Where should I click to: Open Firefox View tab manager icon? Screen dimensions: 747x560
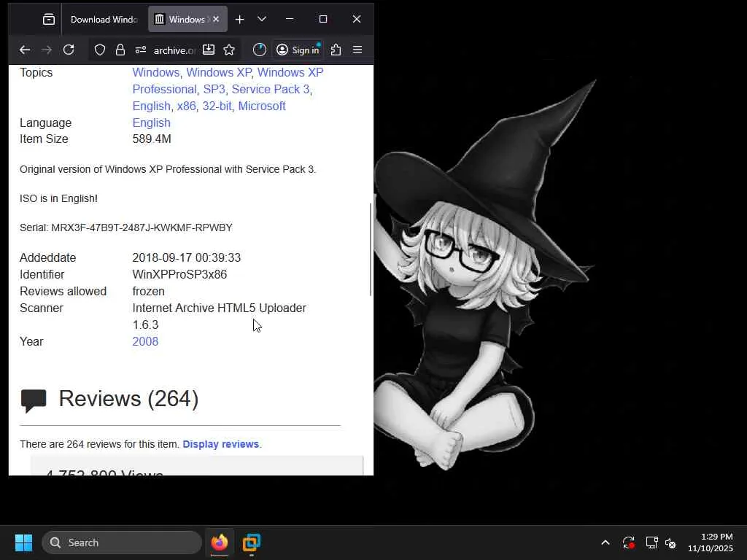click(x=49, y=20)
